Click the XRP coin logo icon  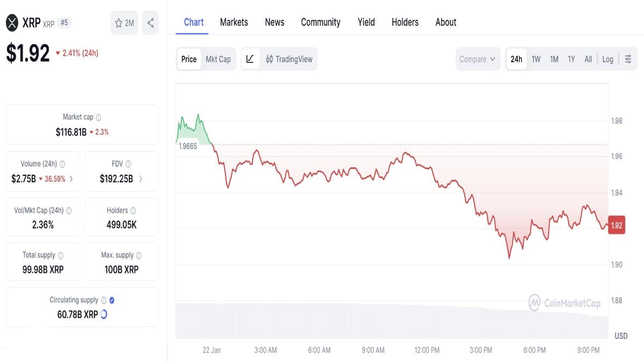[x=12, y=23]
